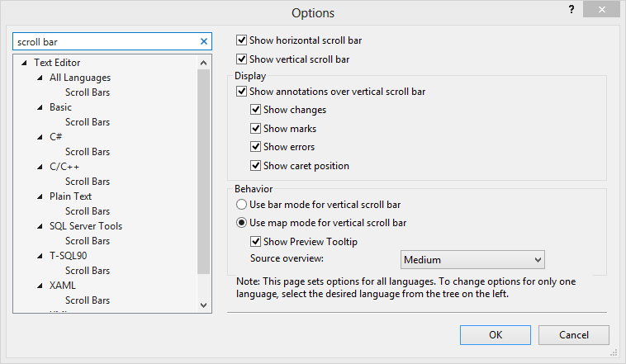
Task: Collapse the All Languages node
Action: point(40,78)
